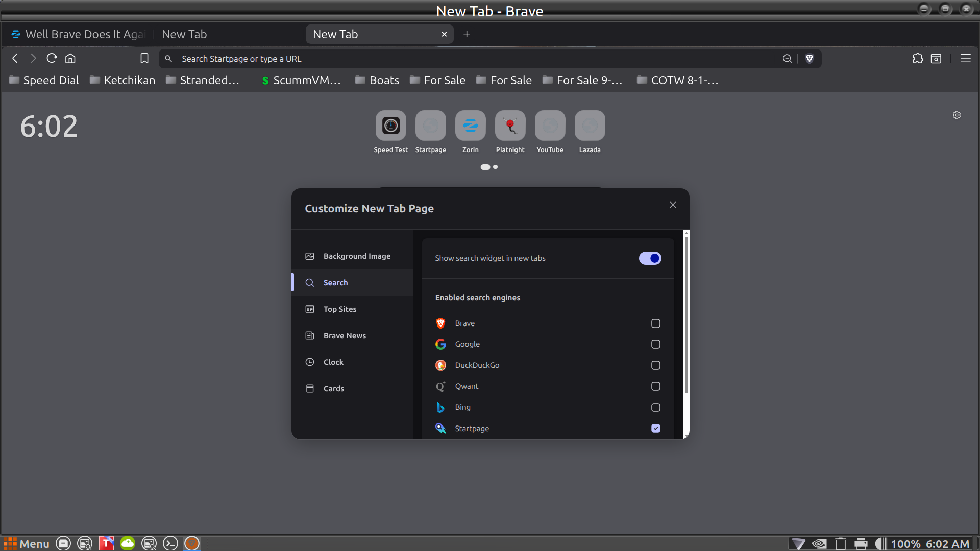Click the sidebar panel toggle icon
Image resolution: width=980 pixels, height=551 pixels.
936,59
